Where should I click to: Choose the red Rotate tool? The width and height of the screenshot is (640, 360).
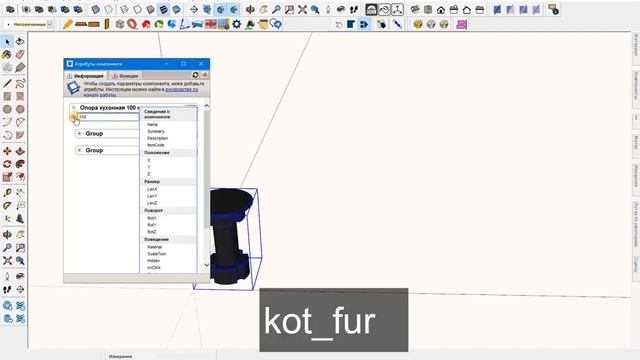click(7, 164)
